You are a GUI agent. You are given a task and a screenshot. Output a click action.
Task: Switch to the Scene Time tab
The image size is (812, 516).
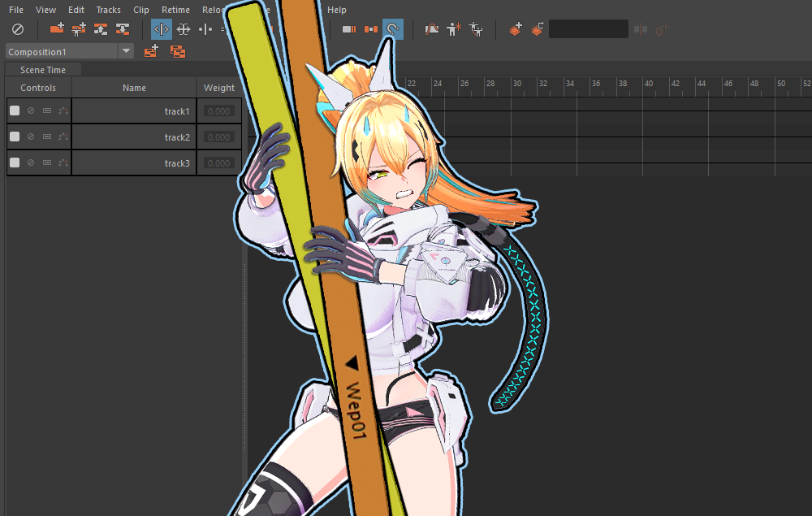coord(42,70)
